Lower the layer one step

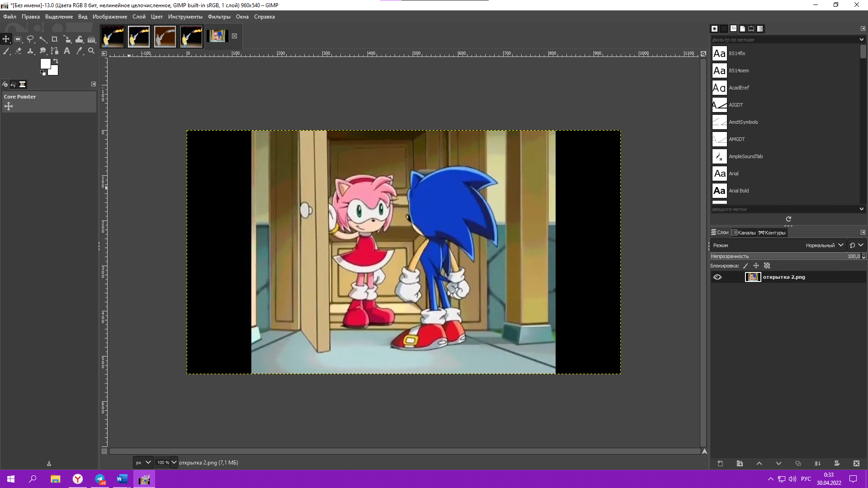tap(778, 464)
